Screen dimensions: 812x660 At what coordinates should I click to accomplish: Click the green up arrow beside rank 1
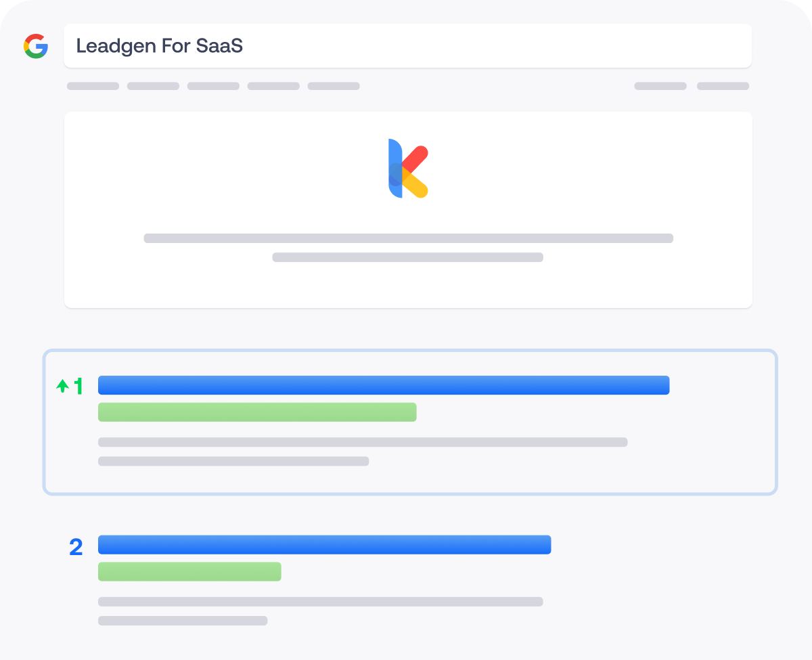pos(62,386)
